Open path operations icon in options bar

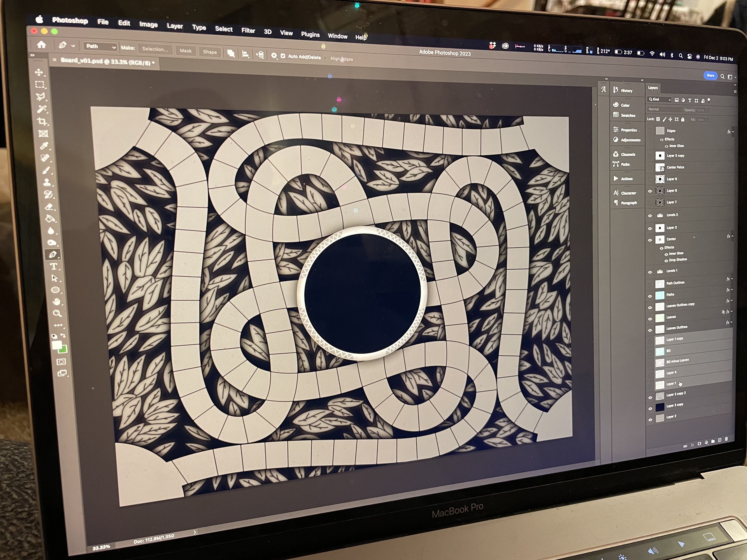coord(231,53)
